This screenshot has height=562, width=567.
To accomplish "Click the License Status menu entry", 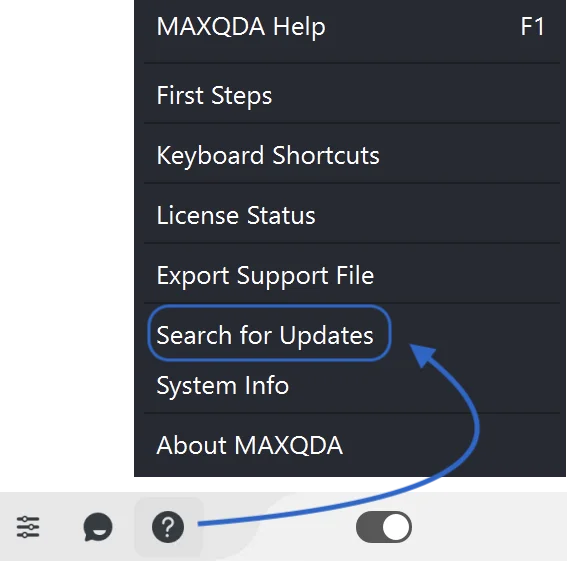I will point(350,215).
